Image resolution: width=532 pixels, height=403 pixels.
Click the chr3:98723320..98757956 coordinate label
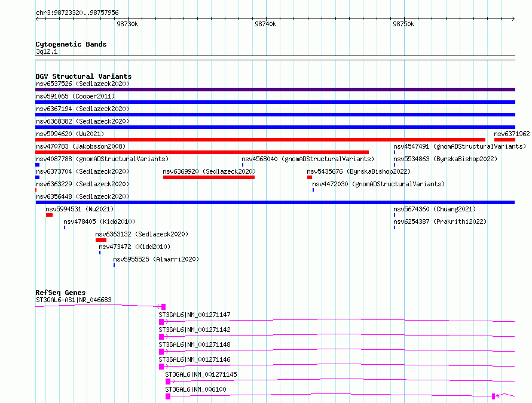pyautogui.click(x=77, y=13)
